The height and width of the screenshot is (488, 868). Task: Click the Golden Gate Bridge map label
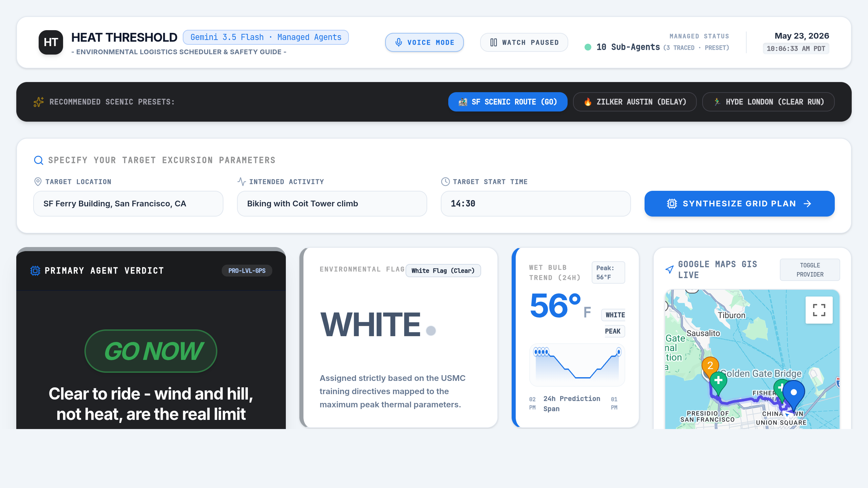tap(761, 373)
